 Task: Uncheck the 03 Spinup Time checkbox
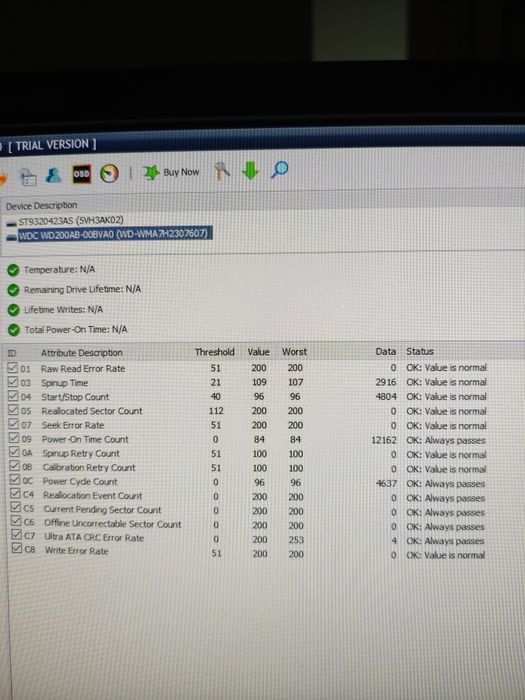coord(13,383)
